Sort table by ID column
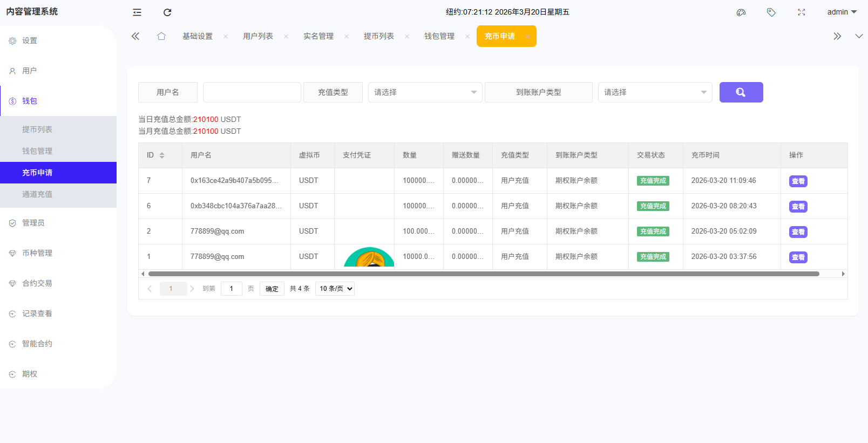Viewport: 868px width, 443px height. 162,155
